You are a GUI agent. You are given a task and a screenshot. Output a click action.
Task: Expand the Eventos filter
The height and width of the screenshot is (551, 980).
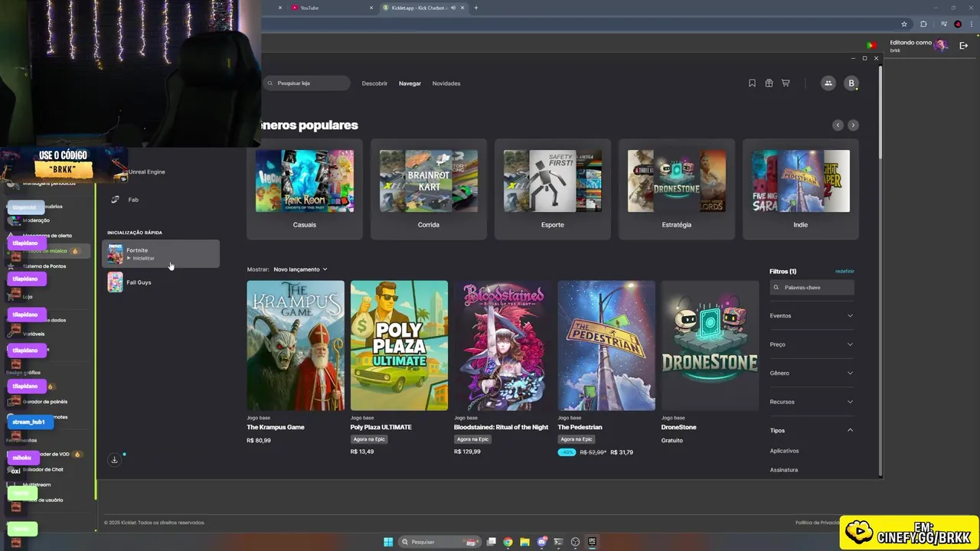pos(812,315)
